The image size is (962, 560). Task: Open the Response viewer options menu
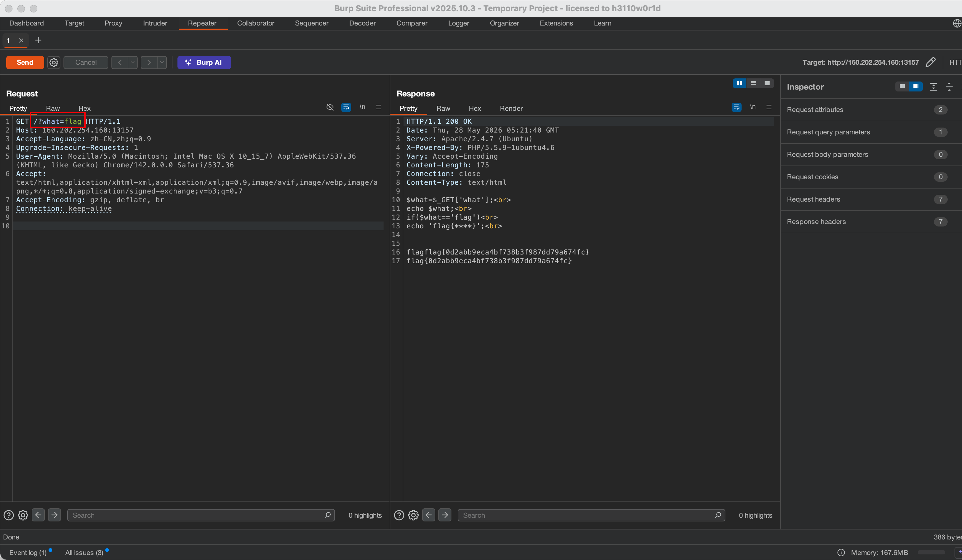769,107
